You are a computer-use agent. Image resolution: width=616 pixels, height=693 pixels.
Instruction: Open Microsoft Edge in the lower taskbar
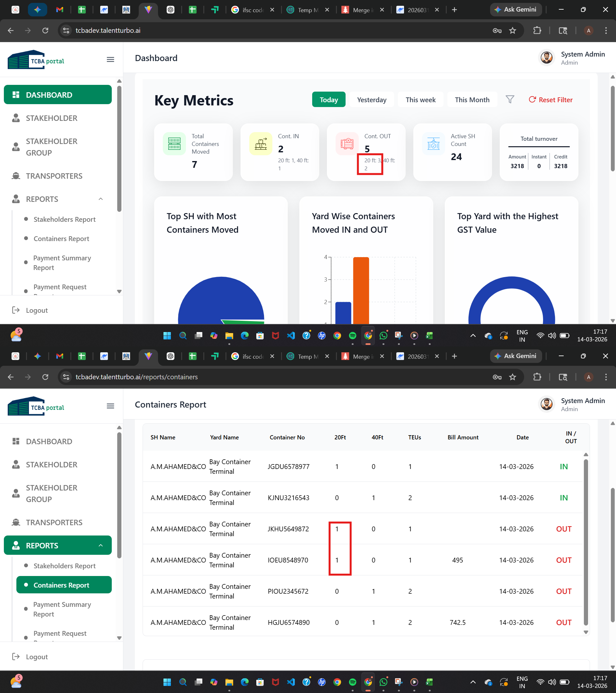244,682
